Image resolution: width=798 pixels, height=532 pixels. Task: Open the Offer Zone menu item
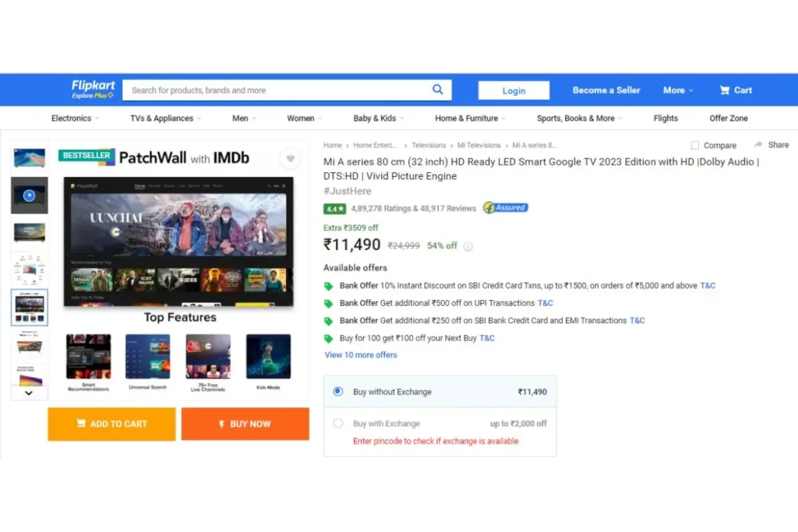click(729, 118)
